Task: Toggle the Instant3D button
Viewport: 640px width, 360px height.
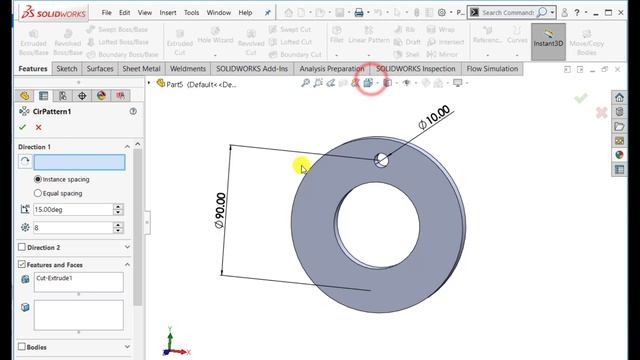Action: pyautogui.click(x=548, y=42)
